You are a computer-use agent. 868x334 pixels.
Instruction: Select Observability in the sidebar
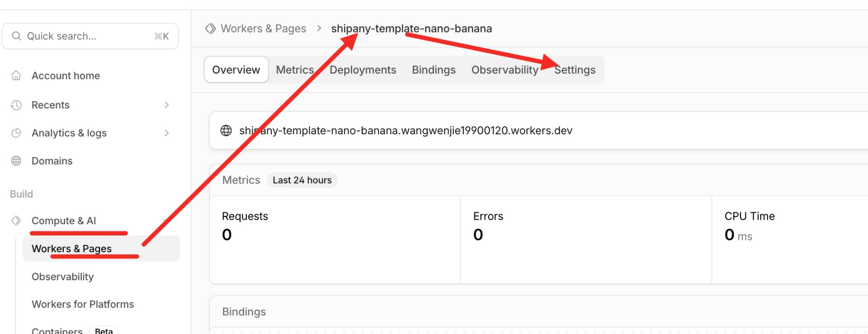(x=63, y=277)
